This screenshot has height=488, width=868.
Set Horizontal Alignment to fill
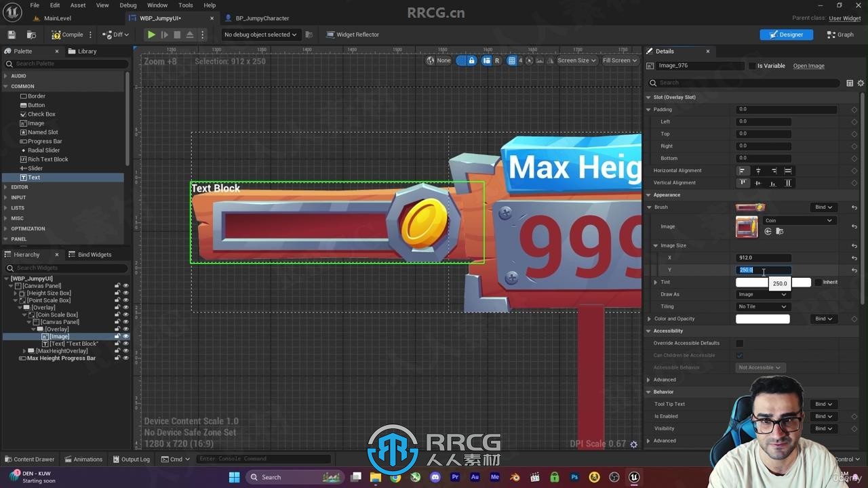pos(788,171)
